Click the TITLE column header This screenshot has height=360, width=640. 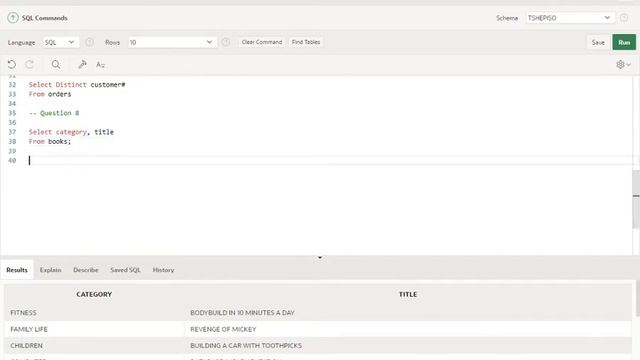tap(408, 294)
